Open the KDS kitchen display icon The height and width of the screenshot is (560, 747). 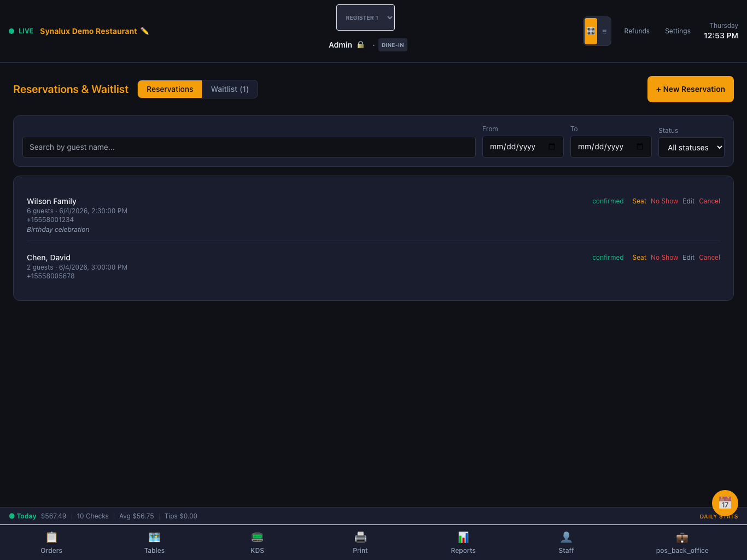click(257, 537)
